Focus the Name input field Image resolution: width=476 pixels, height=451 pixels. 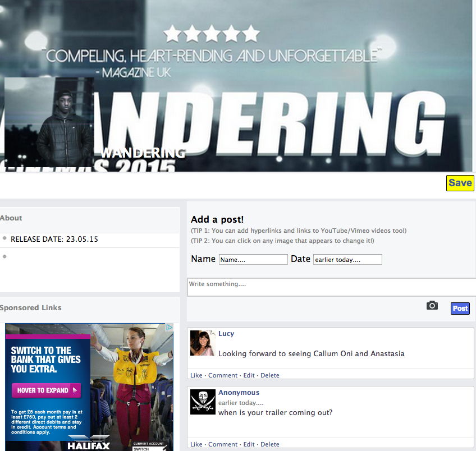tap(253, 260)
